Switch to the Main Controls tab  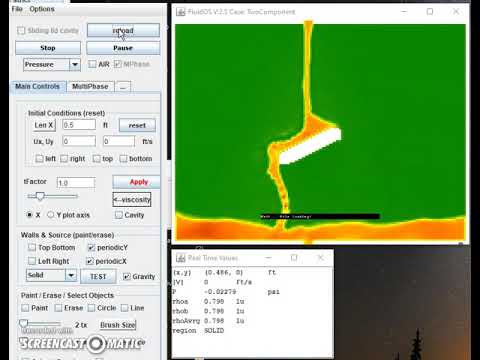[x=38, y=86]
